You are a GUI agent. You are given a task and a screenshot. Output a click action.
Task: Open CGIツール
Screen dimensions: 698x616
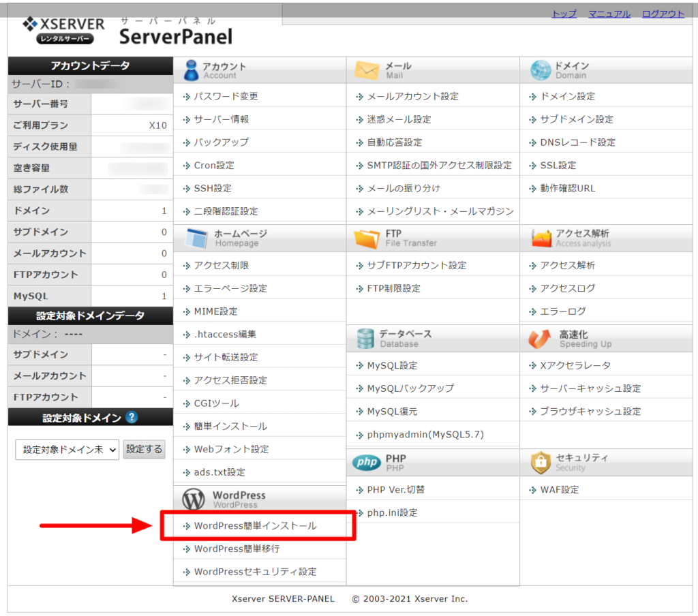coord(216,403)
